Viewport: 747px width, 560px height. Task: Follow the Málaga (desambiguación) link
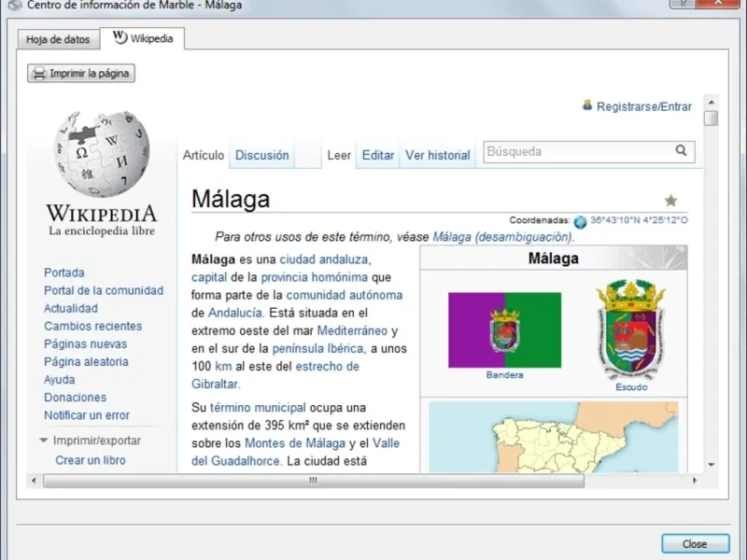[502, 237]
